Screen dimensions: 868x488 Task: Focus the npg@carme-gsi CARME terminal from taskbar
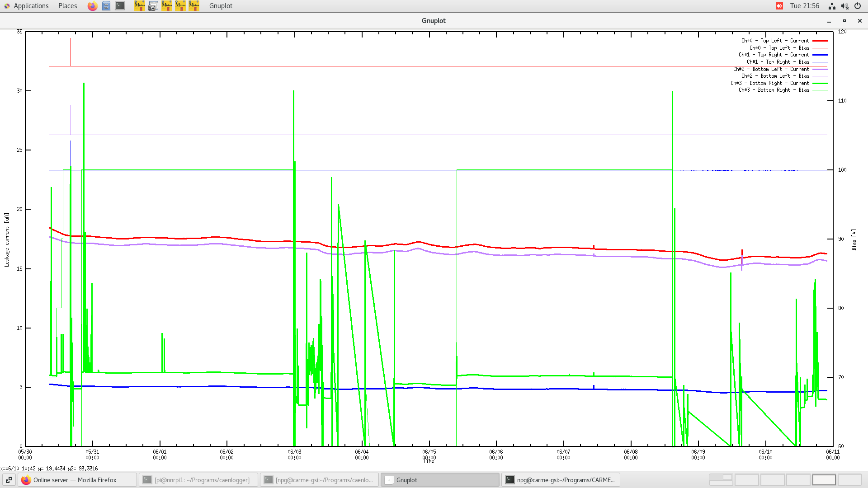pos(561,479)
